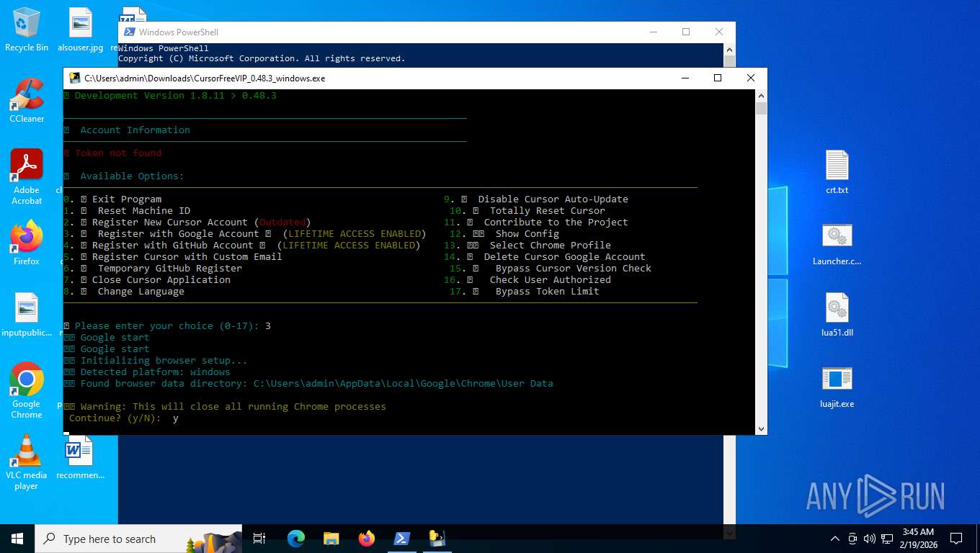This screenshot has height=553, width=980.
Task: Switch to PowerShell on the taskbar
Action: pyautogui.click(x=401, y=539)
